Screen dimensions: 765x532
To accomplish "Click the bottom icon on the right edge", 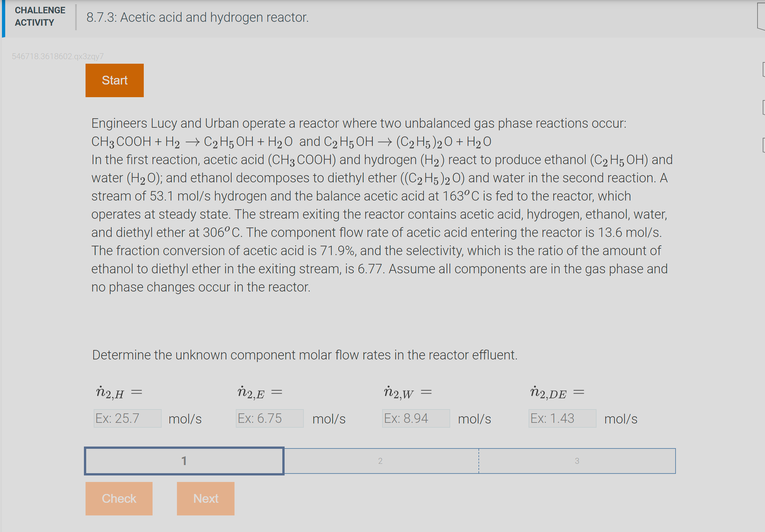I will [x=763, y=145].
